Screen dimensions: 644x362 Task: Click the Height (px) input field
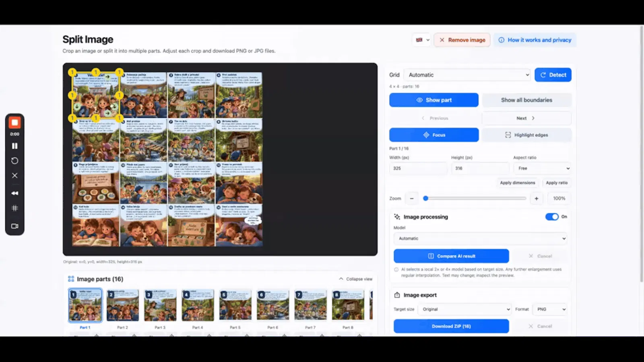coord(480,168)
